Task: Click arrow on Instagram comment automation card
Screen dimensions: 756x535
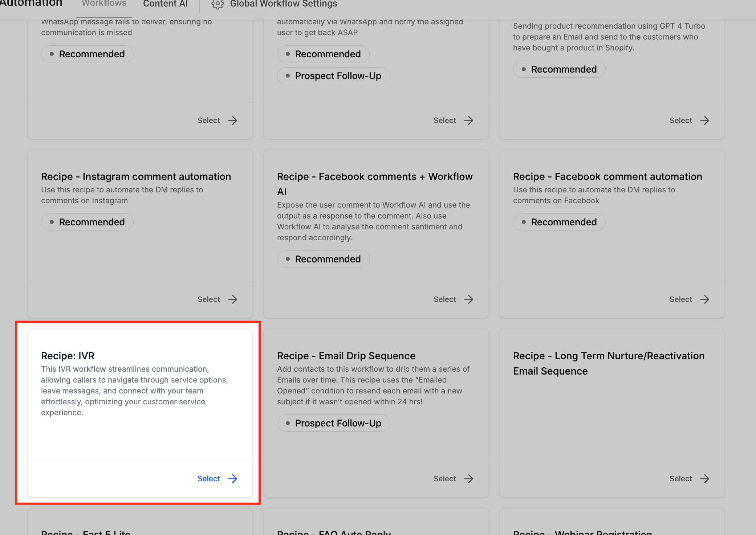Action: point(233,299)
